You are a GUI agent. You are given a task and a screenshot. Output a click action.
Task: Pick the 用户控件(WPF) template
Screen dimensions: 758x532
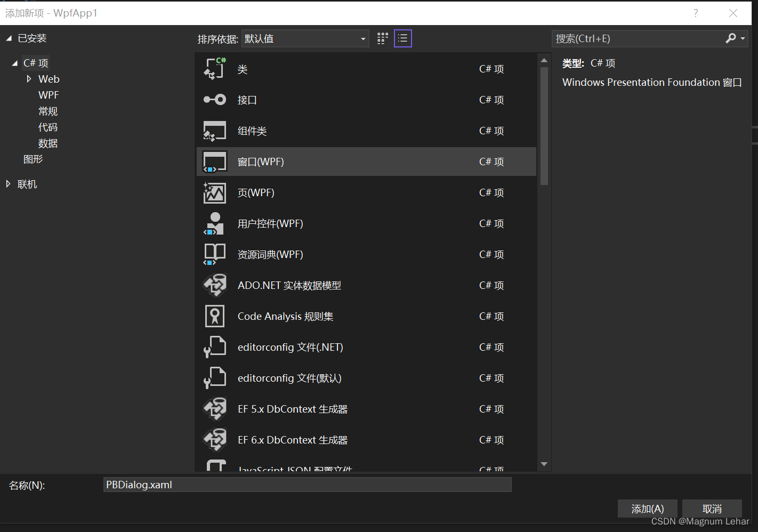(270, 223)
